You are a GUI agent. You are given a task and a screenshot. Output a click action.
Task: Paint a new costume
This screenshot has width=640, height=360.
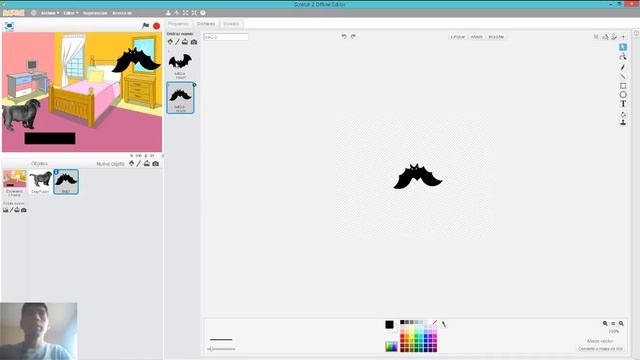click(x=178, y=42)
